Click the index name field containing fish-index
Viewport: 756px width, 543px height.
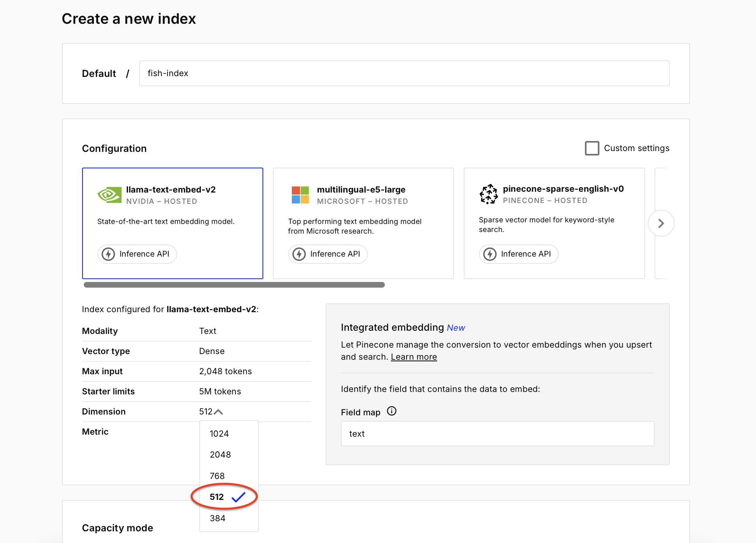(404, 73)
